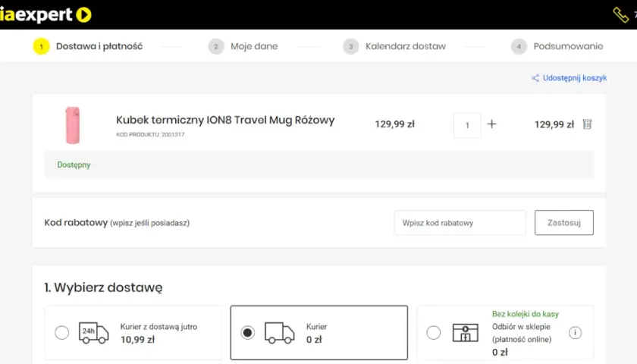Increase quantity with the plus icon
This screenshot has height=364, width=637.
(x=491, y=124)
